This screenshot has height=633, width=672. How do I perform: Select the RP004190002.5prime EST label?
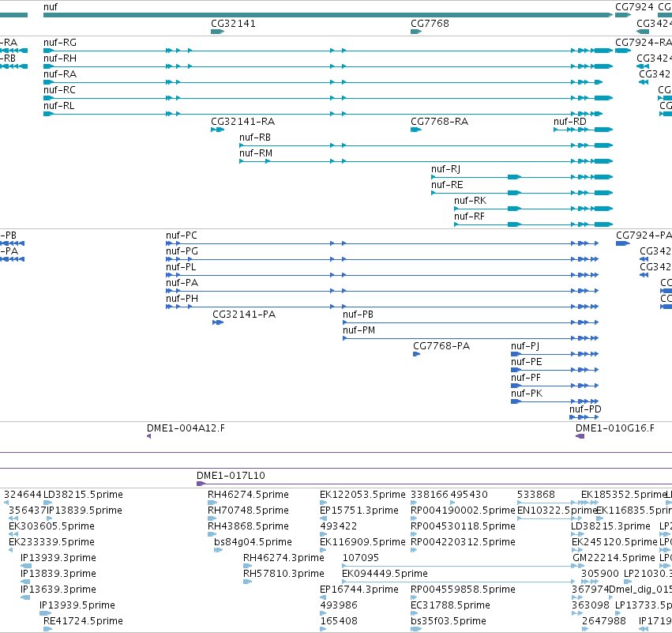coord(463,511)
